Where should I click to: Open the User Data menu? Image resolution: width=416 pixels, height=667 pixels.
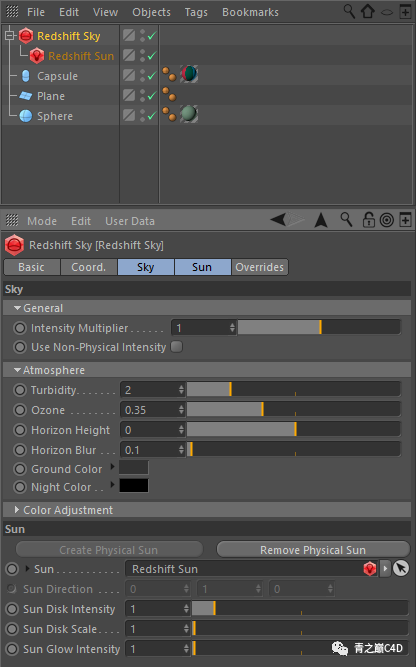coord(130,221)
